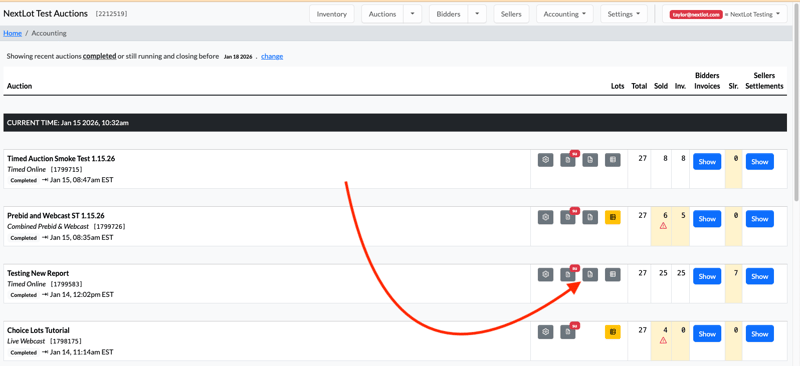800x366 pixels.
Task: Click the Prebid and Webcast ST 1.15.26 title
Action: pos(56,215)
